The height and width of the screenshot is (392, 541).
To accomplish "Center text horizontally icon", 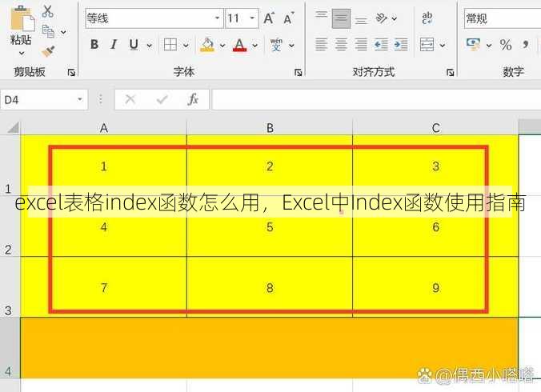I will click(341, 45).
